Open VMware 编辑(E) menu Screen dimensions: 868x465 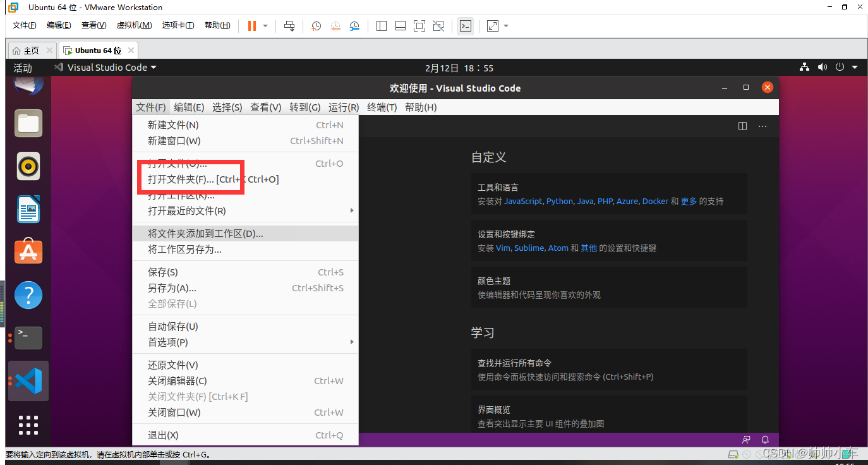(59, 25)
